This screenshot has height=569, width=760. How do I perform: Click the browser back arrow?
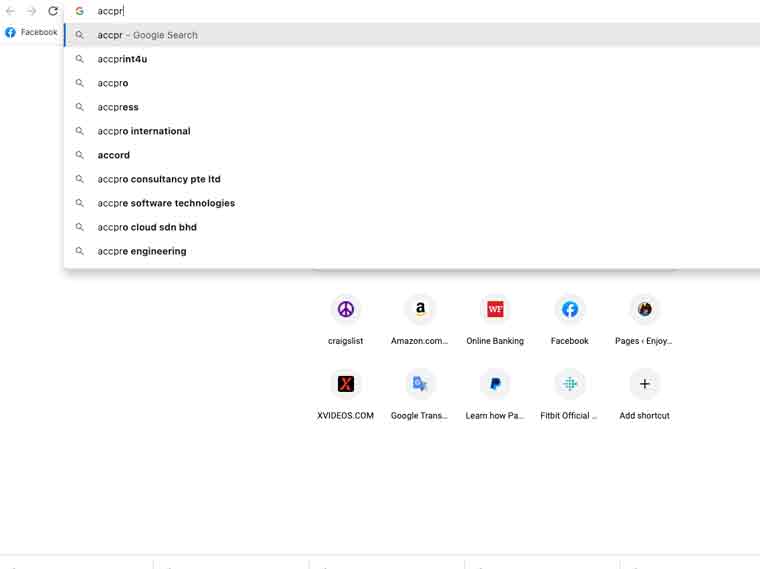[x=10, y=11]
